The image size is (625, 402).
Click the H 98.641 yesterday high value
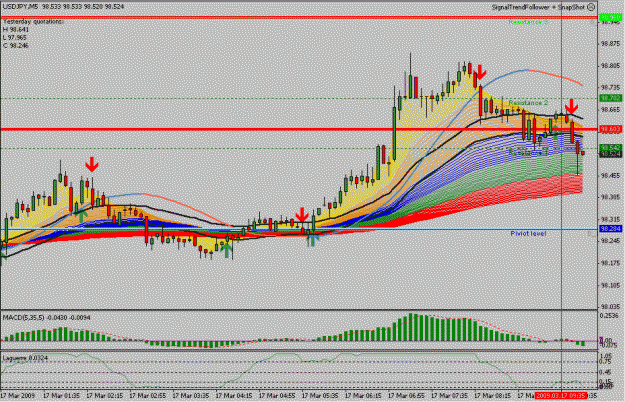(x=16, y=29)
